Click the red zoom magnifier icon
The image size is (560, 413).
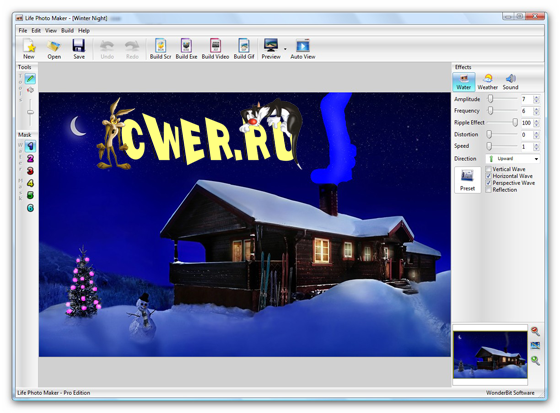click(x=535, y=331)
